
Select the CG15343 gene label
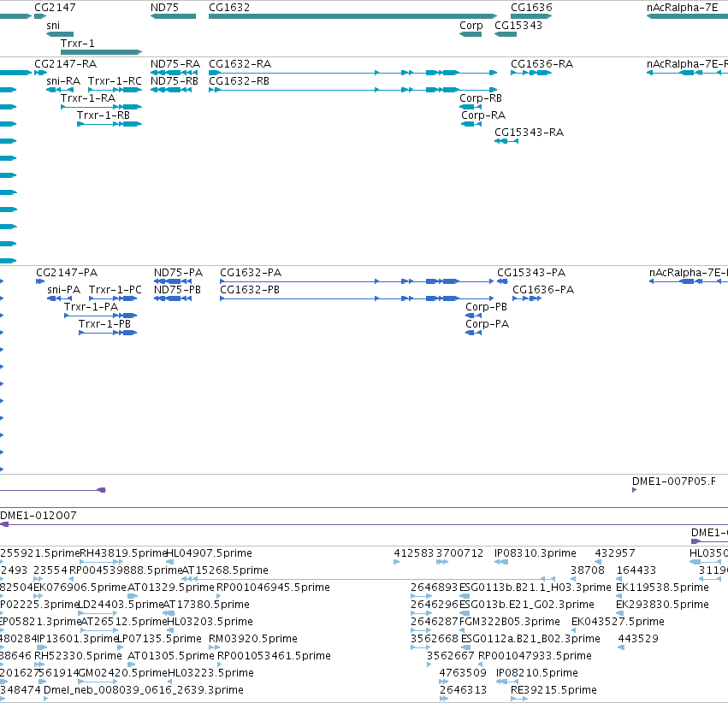518,26
